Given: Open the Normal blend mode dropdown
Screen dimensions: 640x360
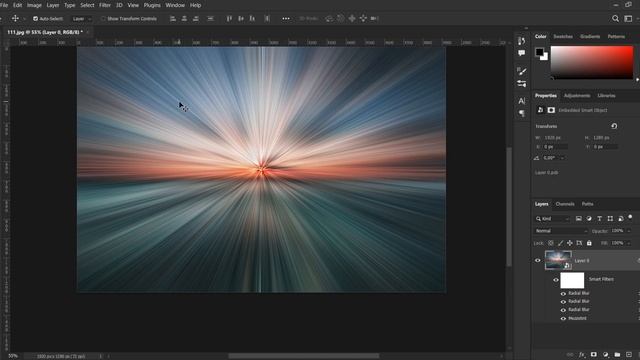Looking at the screenshot, I should pos(561,231).
